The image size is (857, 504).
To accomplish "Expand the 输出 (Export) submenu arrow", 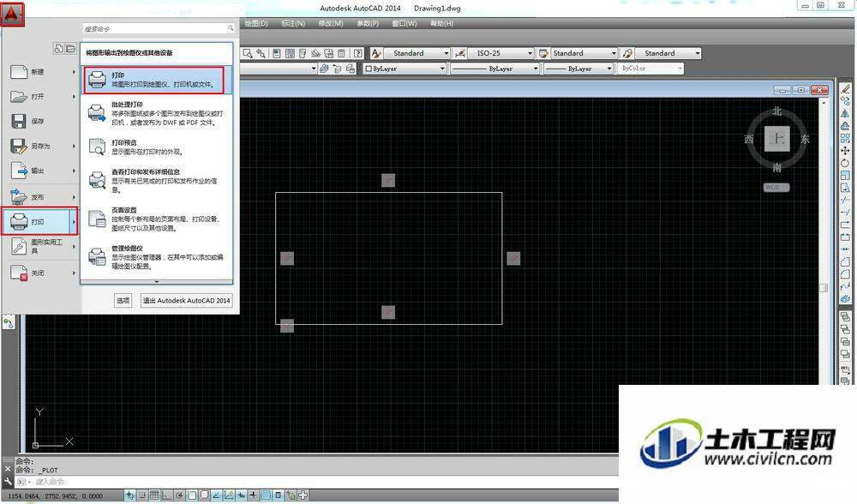I will 74,171.
